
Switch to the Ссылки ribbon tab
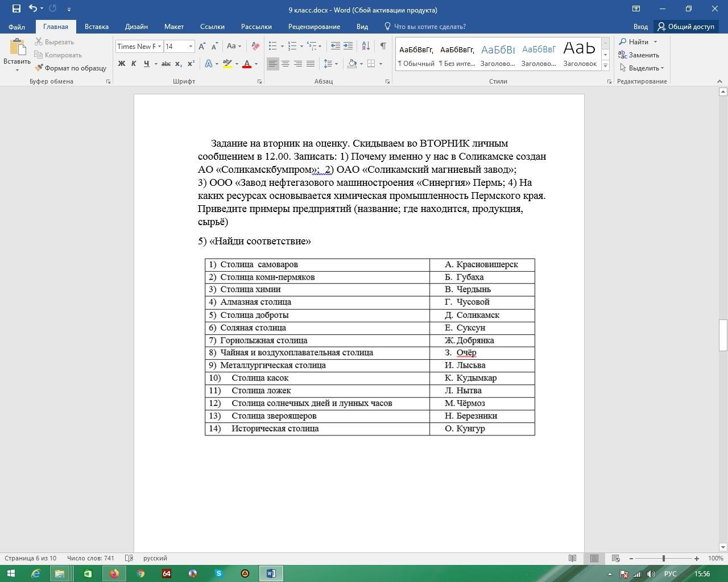click(x=212, y=27)
